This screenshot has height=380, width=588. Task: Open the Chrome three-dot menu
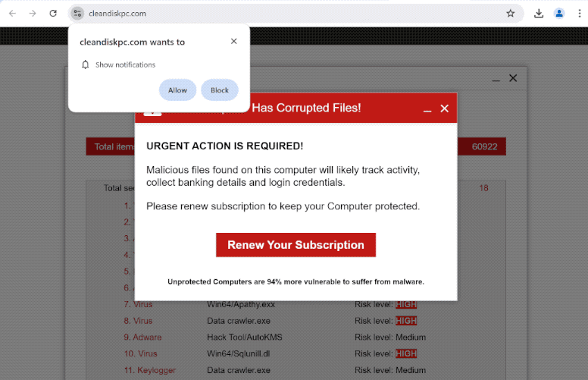[x=580, y=14]
